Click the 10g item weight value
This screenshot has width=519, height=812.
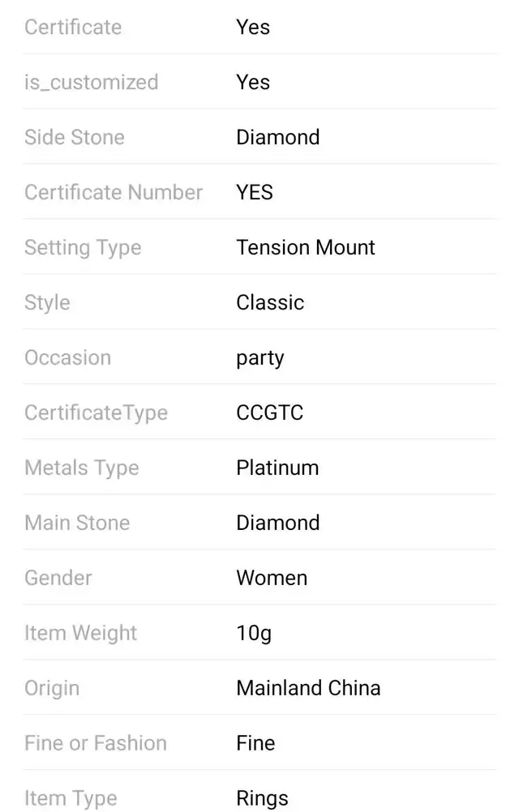coord(254,634)
